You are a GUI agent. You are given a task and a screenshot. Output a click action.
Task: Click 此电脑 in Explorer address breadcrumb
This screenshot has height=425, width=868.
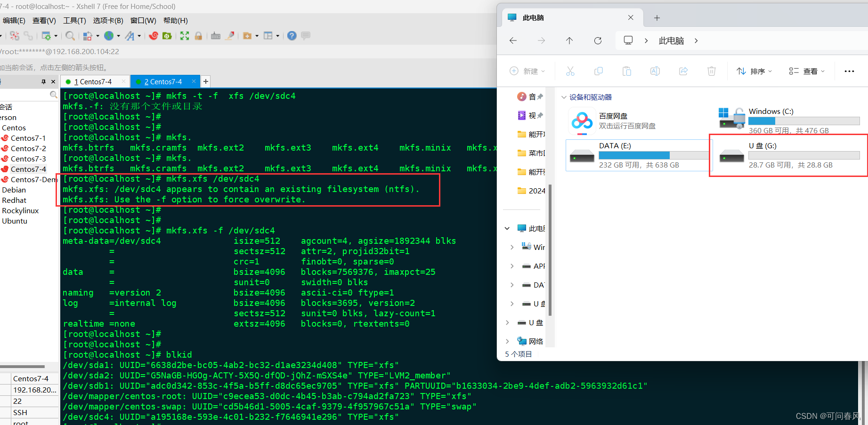click(x=671, y=41)
